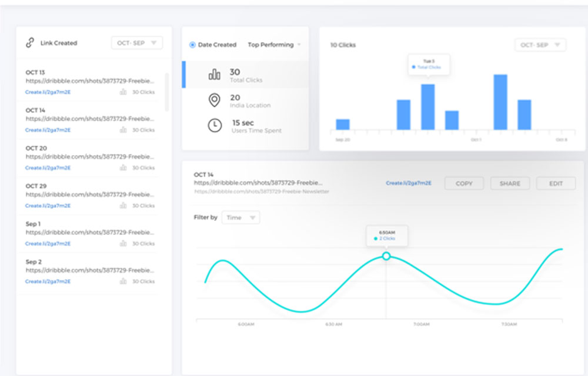
Task: Click the tallest bar in the clicks bar chart
Action: click(x=500, y=102)
